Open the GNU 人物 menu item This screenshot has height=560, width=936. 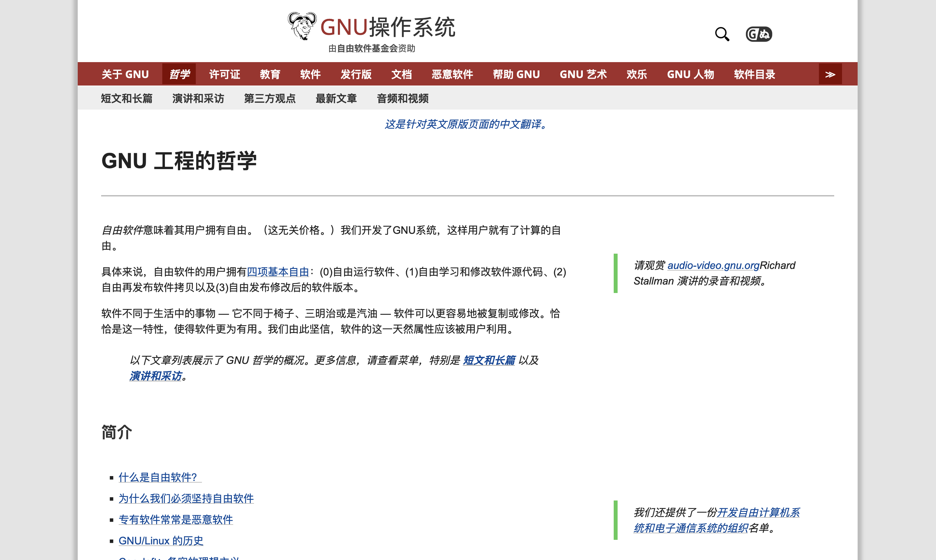click(691, 74)
